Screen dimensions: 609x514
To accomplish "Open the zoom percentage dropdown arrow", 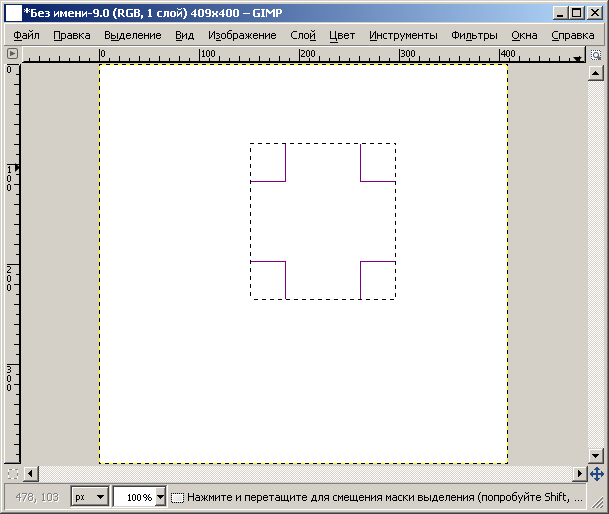I will (x=160, y=497).
